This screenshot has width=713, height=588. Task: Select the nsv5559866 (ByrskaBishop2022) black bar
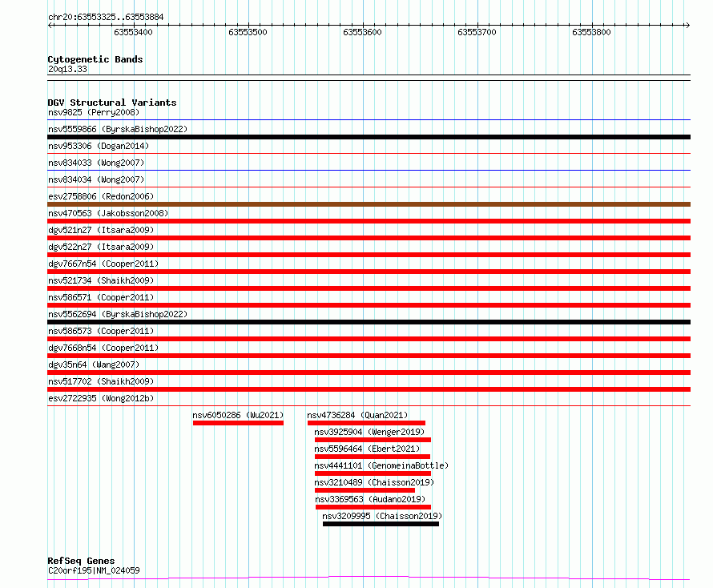pos(369,137)
